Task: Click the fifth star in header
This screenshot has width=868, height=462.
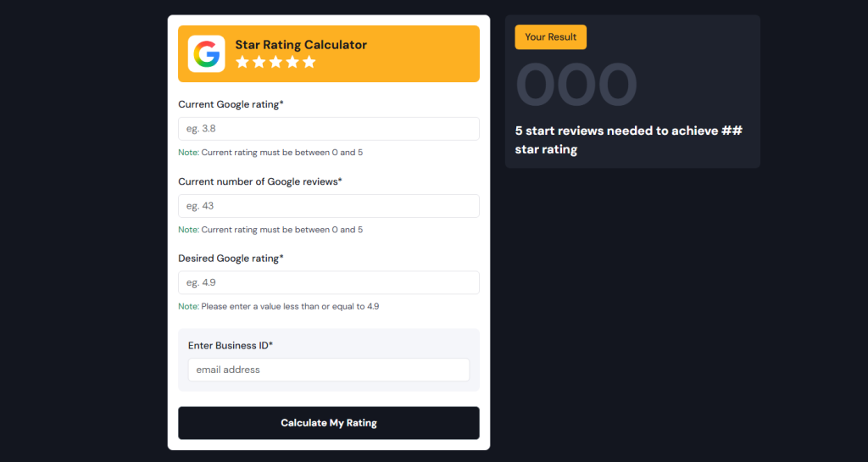Action: pyautogui.click(x=309, y=62)
